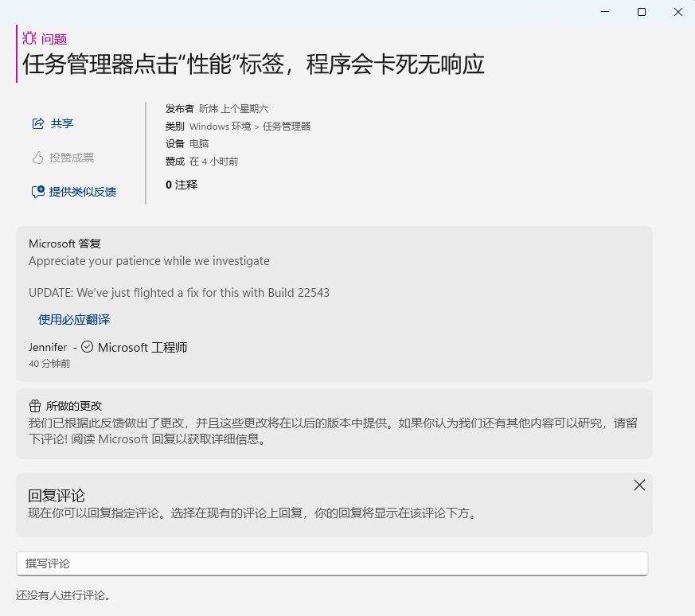The image size is (695, 616).
Task: Click the verified badge beside Microsoft 工程师
Action: (87, 347)
